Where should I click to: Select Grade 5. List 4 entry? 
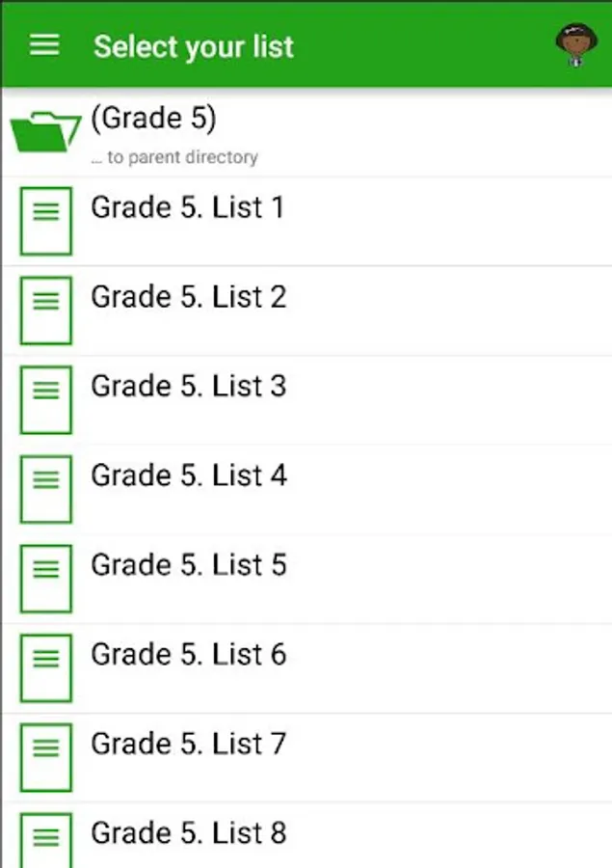(306, 489)
